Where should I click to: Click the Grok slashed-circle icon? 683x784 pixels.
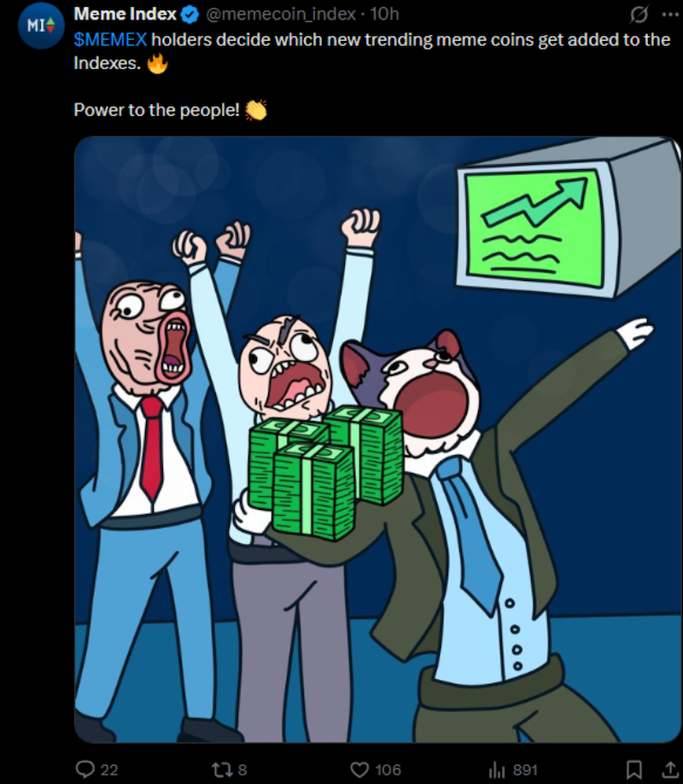point(639,15)
